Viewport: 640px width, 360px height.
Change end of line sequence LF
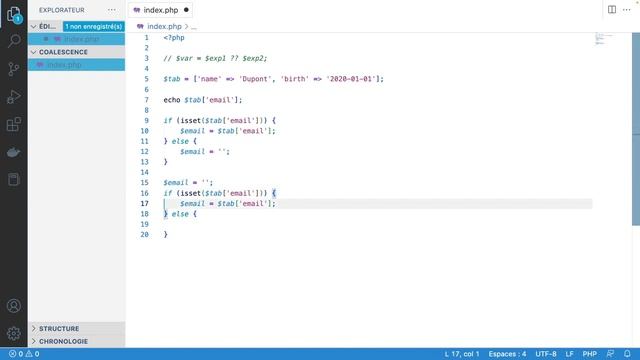569,354
